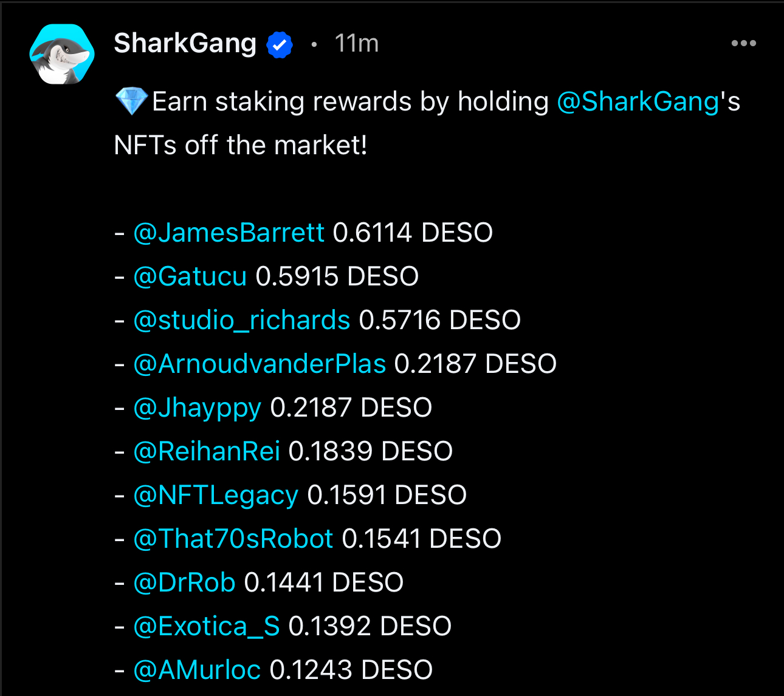The width and height of the screenshot is (784, 696).
Task: Select the @NFTLegacy mention
Action: click(x=216, y=495)
